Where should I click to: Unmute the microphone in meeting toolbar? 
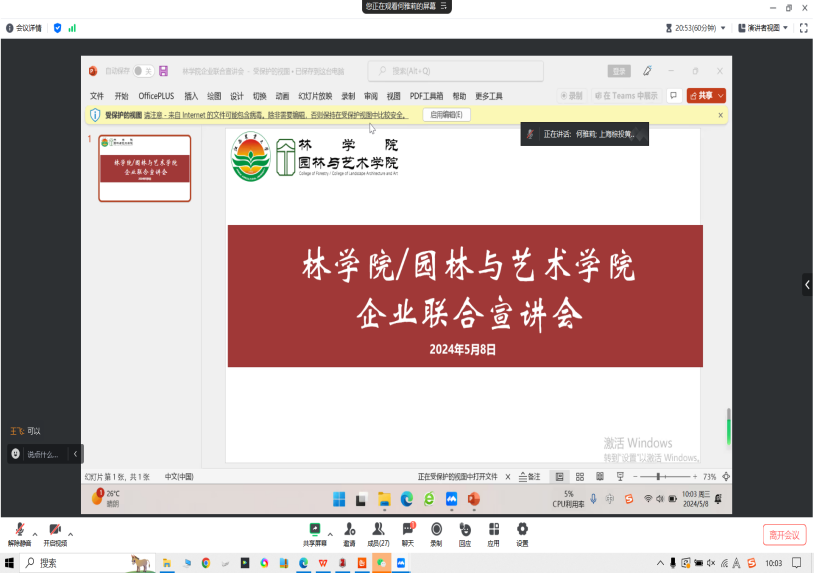18,530
